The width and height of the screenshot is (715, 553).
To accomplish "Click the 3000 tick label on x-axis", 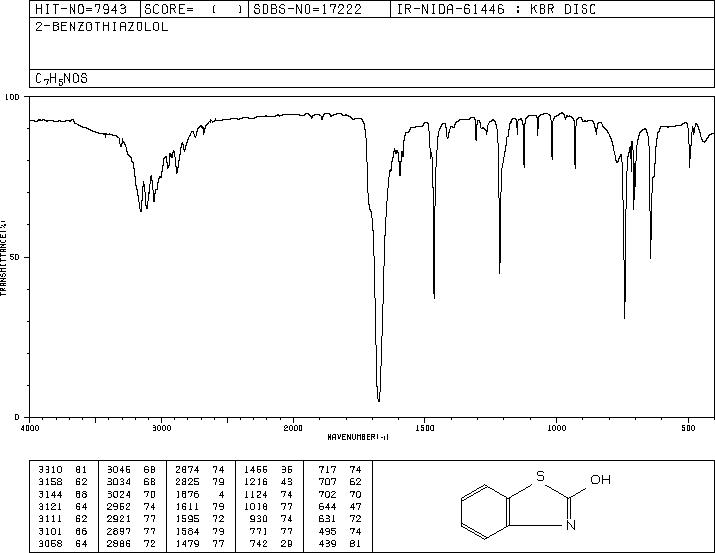I will (161, 428).
